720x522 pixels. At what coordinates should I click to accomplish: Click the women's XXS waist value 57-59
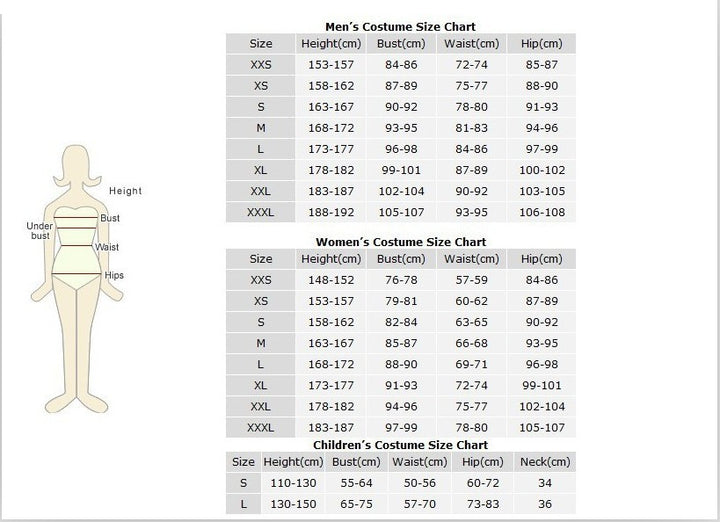pyautogui.click(x=471, y=280)
